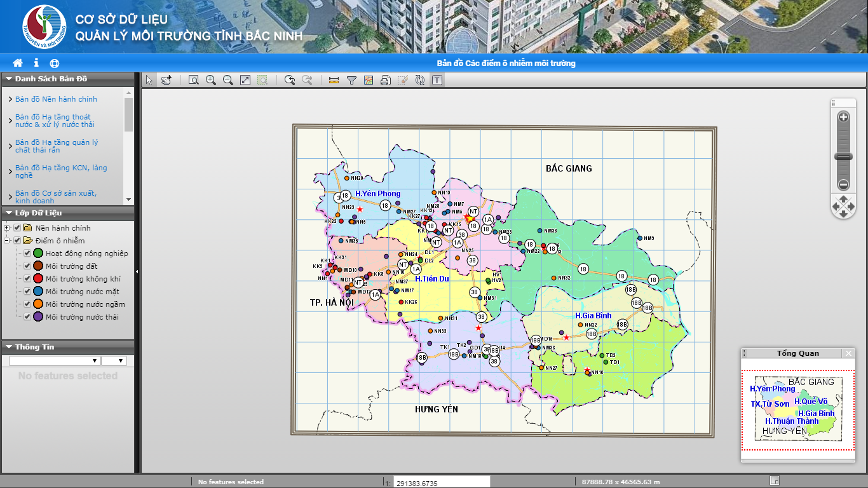Click the plus button on the zoom slider

pos(843,117)
